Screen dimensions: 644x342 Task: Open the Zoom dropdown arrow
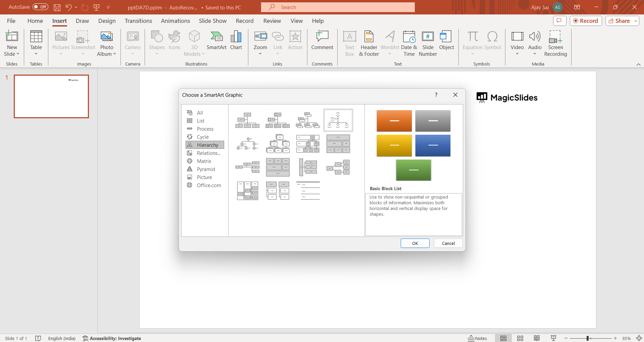[x=260, y=54]
